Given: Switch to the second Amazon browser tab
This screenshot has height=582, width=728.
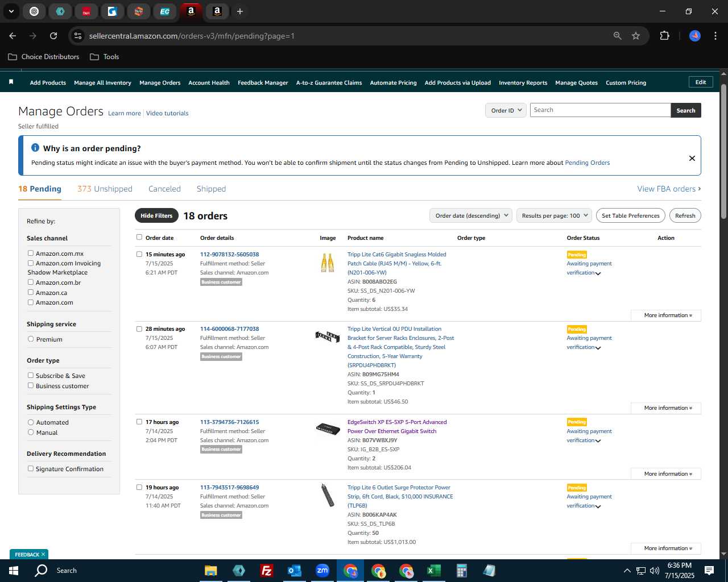Looking at the screenshot, I should tap(217, 11).
